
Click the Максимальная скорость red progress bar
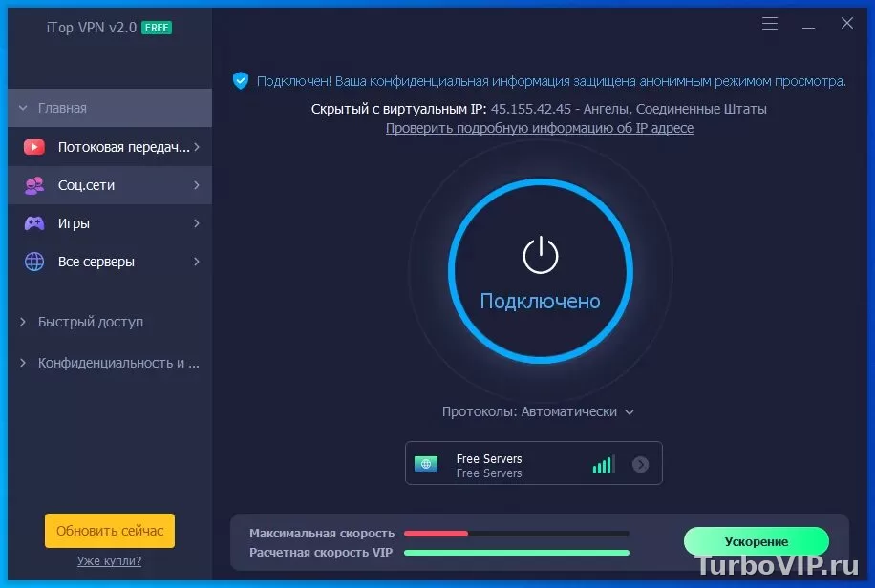516,534
